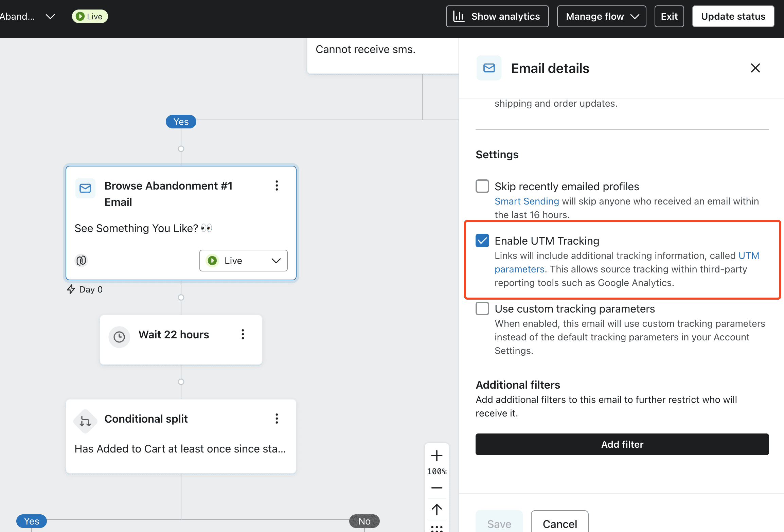Click the Add filter button
The width and height of the screenshot is (784, 532).
[622, 444]
